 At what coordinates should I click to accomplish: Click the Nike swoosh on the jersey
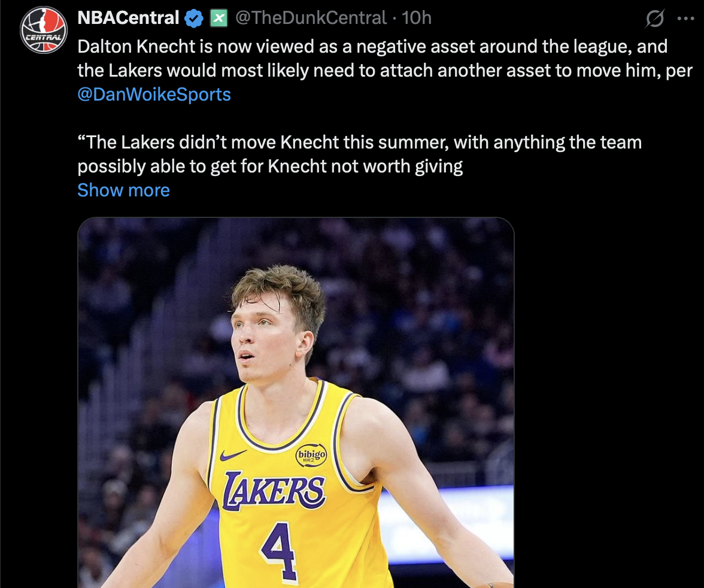point(232,455)
